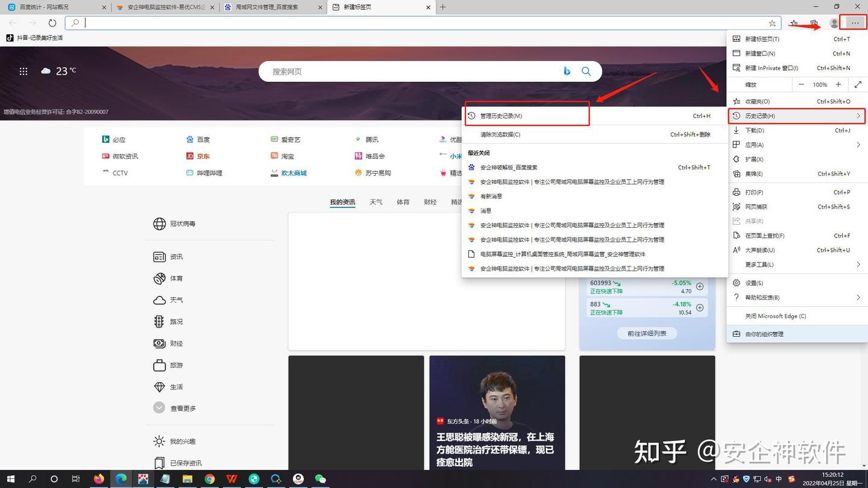The width and height of the screenshot is (868, 488).
Task: Open the Collections (集锦) icon near address bar
Action: tap(814, 23)
